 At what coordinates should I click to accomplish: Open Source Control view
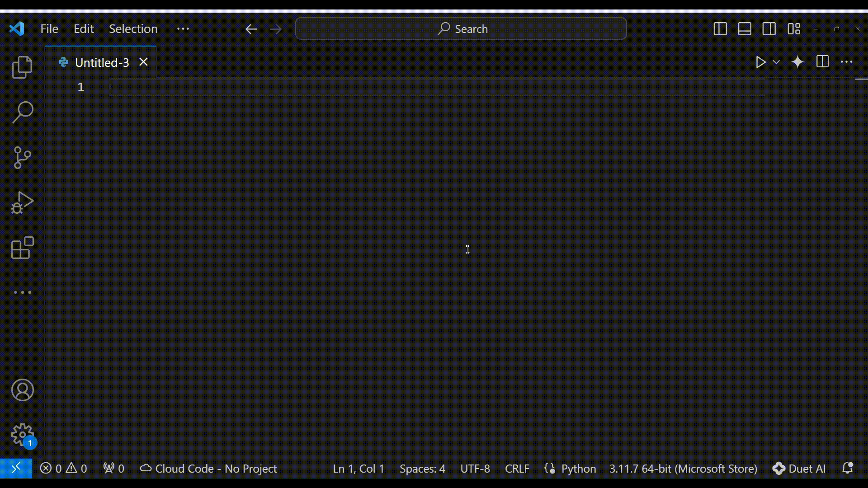[x=22, y=157]
